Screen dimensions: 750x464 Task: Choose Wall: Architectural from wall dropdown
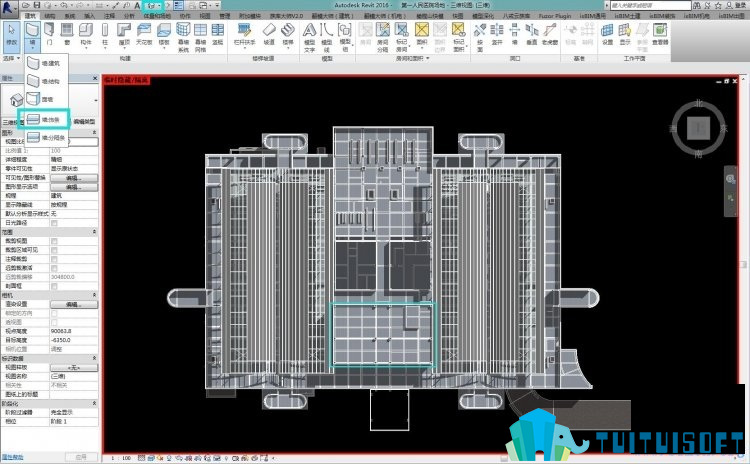(x=46, y=63)
